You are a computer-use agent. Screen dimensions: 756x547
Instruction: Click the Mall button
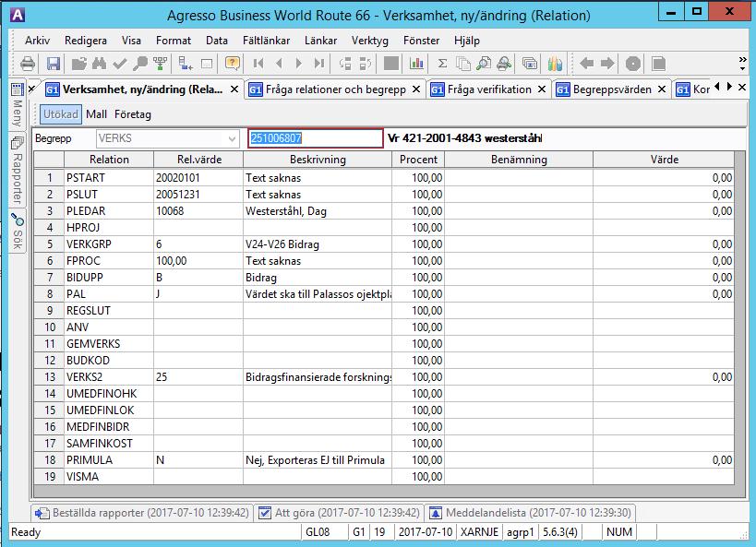pyautogui.click(x=96, y=114)
